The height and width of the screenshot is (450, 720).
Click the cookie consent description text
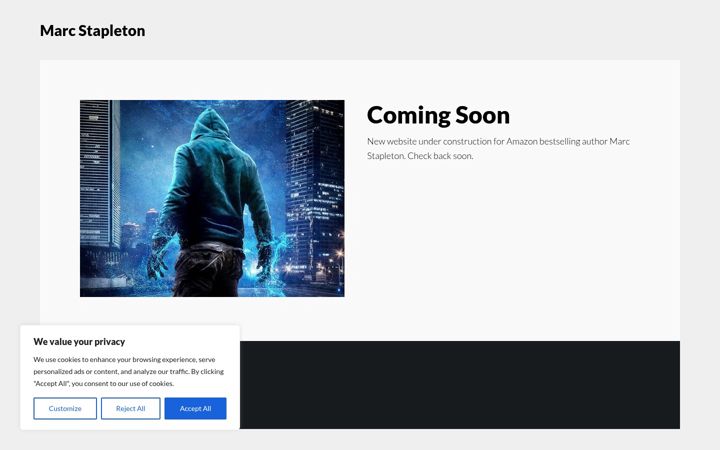(129, 371)
